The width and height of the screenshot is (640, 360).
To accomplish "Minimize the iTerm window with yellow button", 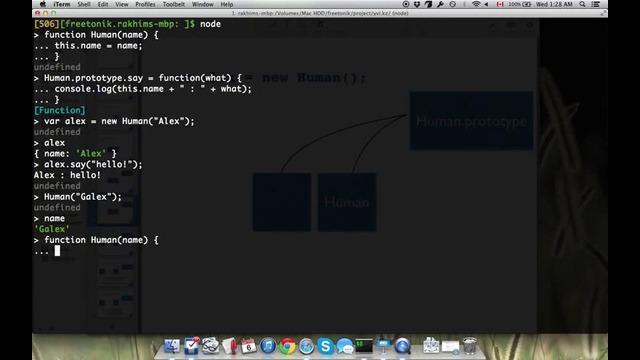I will click(x=45, y=13).
